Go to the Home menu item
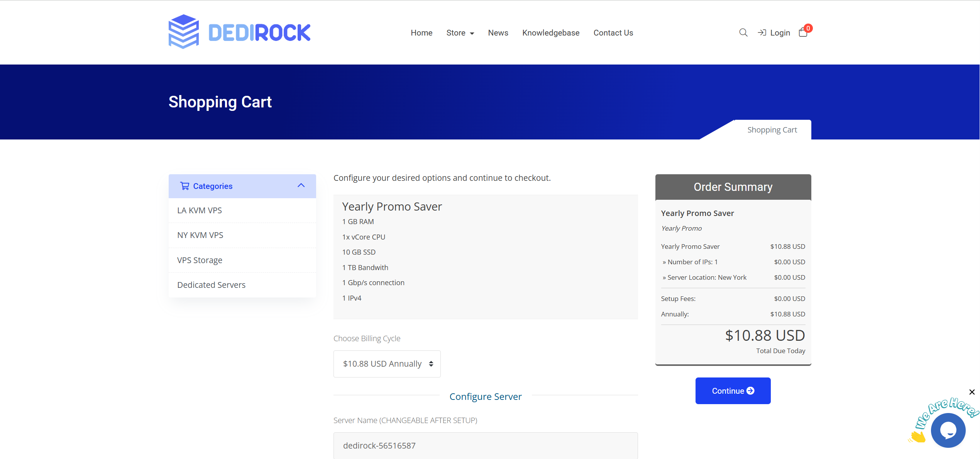The width and height of the screenshot is (980, 459). pyautogui.click(x=421, y=33)
